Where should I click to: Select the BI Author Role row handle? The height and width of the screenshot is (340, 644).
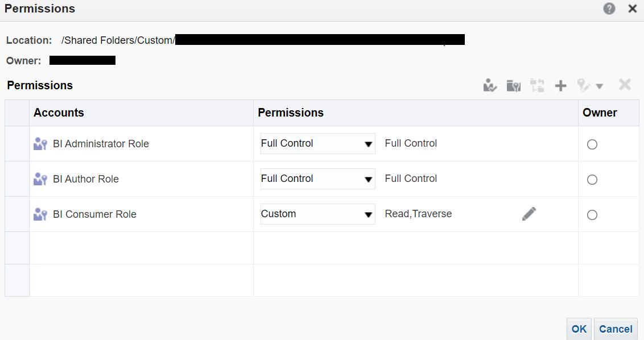pyautogui.click(x=17, y=179)
